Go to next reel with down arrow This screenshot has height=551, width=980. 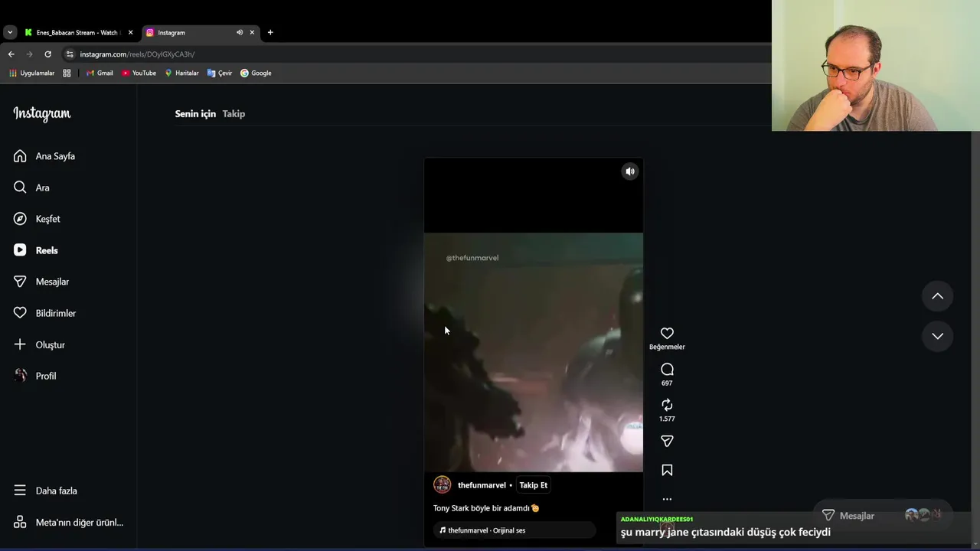(x=937, y=336)
